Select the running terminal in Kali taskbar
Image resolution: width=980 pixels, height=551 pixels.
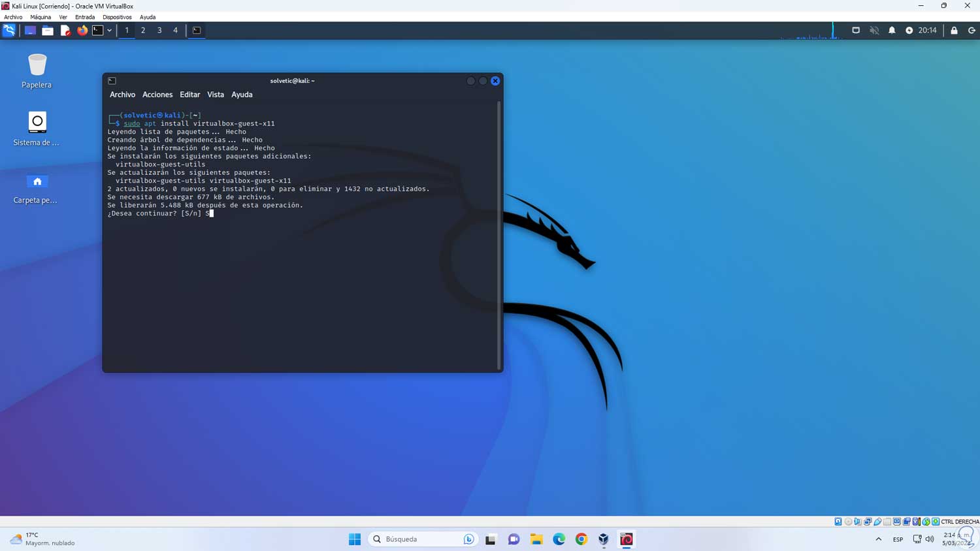197,30
